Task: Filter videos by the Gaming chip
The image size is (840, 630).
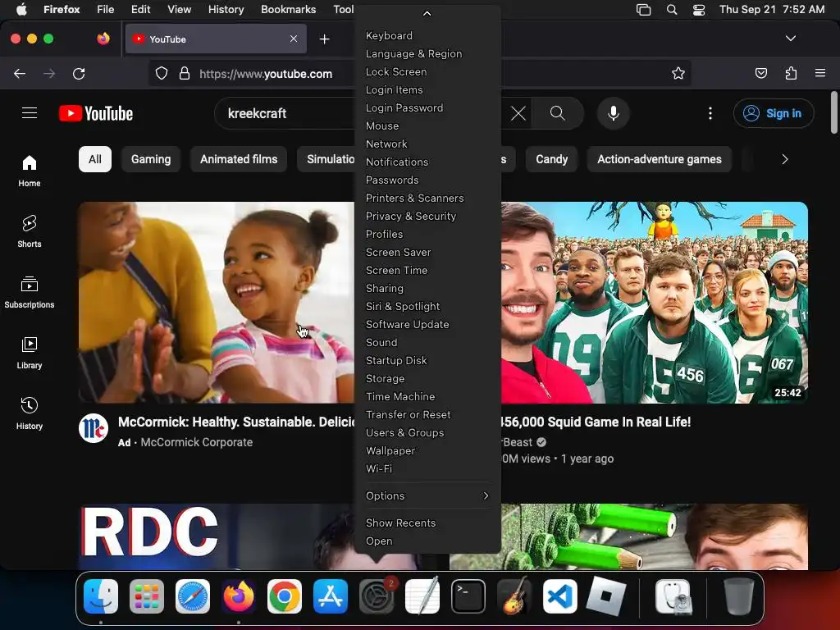Action: click(x=151, y=159)
